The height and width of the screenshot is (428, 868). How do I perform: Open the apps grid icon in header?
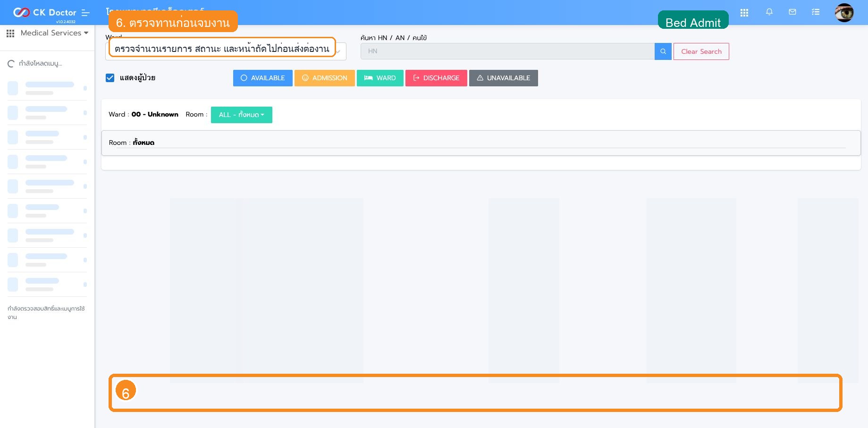744,13
